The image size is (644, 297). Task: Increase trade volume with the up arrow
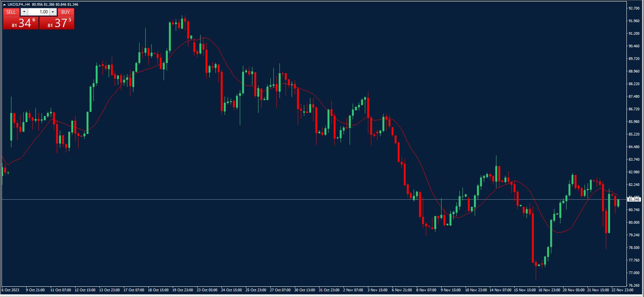[x=53, y=12]
